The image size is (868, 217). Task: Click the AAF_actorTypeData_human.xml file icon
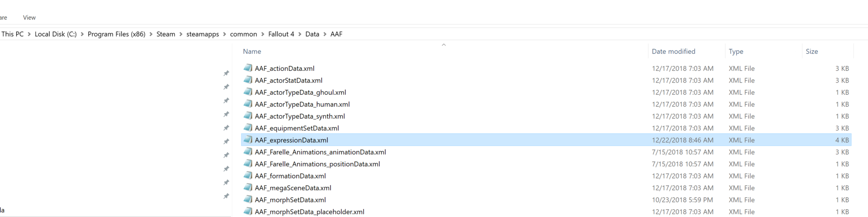[x=248, y=104]
